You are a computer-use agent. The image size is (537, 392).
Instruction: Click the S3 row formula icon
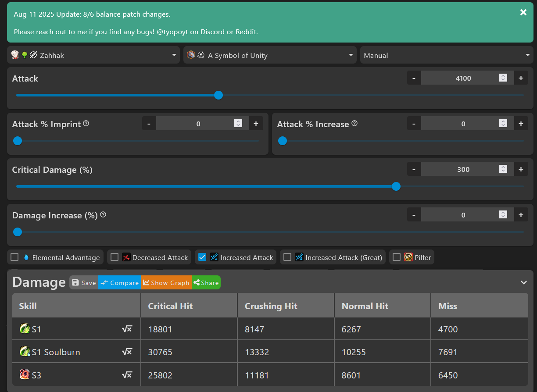[127, 375]
